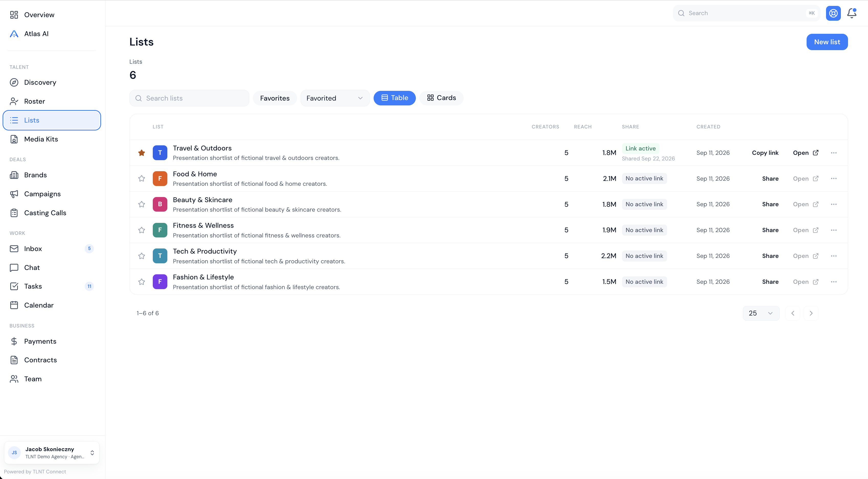Open Travel & Outdoors shared link
The image size is (868, 479).
[805, 153]
